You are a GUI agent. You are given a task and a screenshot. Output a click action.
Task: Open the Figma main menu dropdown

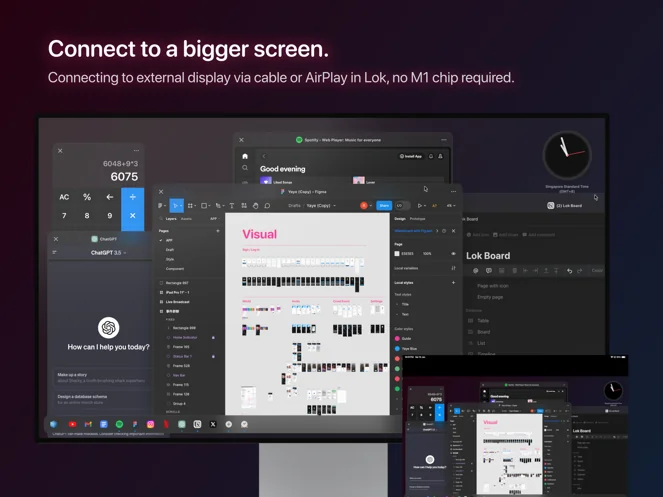click(162, 205)
